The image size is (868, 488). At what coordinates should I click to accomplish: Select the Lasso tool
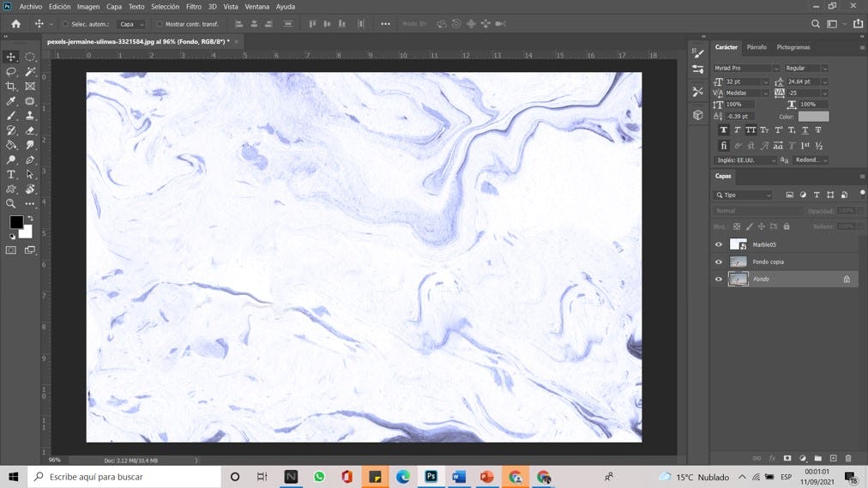click(11, 72)
